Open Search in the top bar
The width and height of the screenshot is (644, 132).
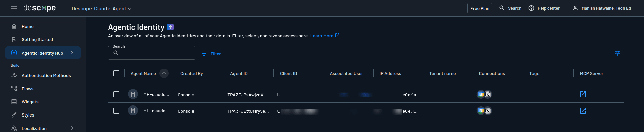tap(510, 8)
